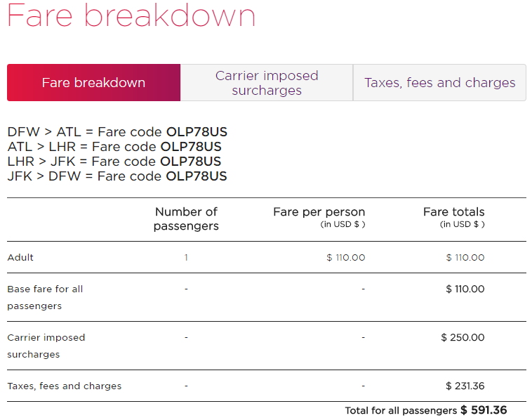
Task: Click the Fare totals column header
Action: [x=454, y=217]
